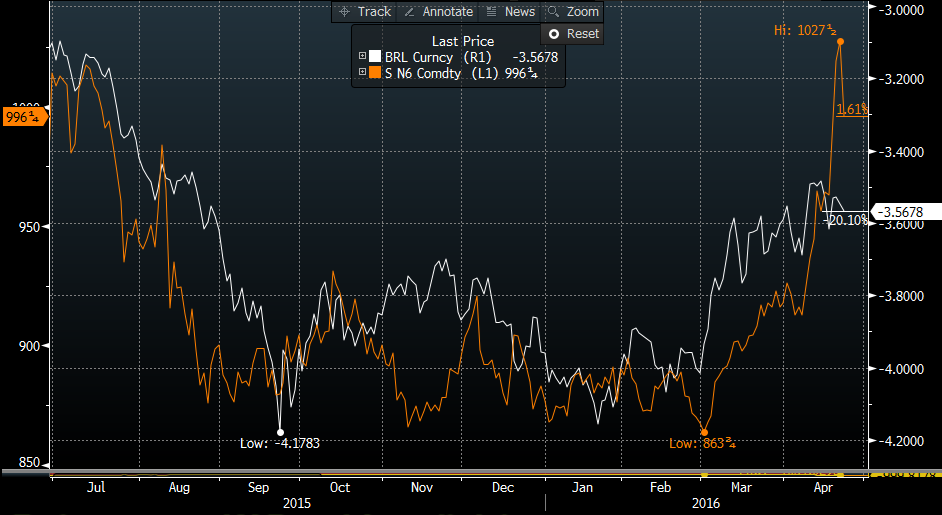Click the 1.61% change label

[851, 109]
